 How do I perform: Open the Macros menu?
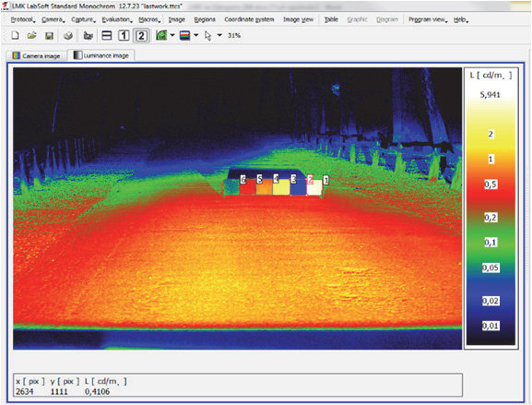coord(149,19)
